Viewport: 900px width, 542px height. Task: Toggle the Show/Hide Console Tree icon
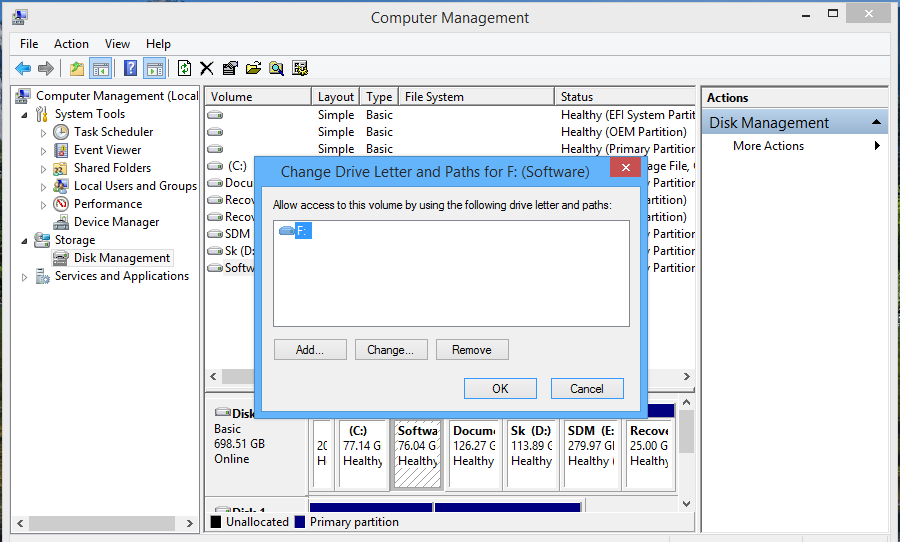pos(100,69)
